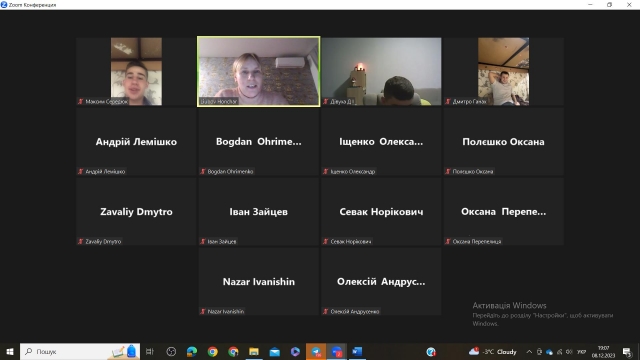This screenshot has height=360, width=640.
Task: Open the Windows Start menu
Action: click(10, 351)
